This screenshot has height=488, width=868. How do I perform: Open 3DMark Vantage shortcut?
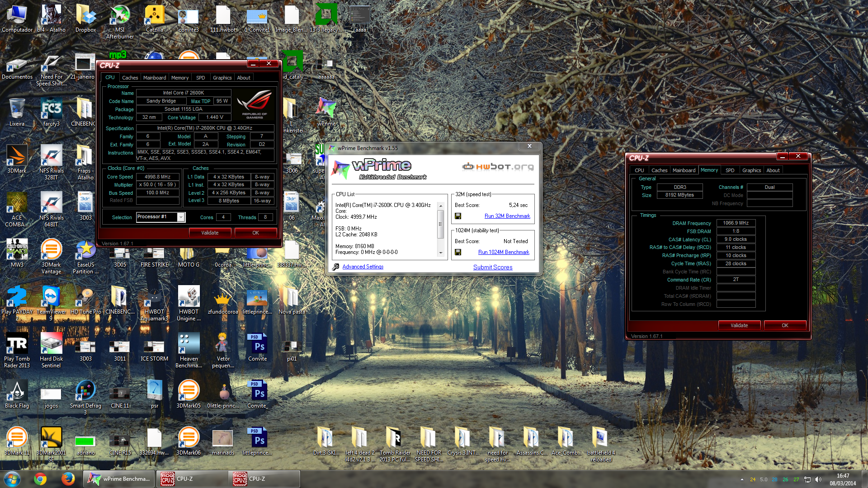[x=51, y=257]
